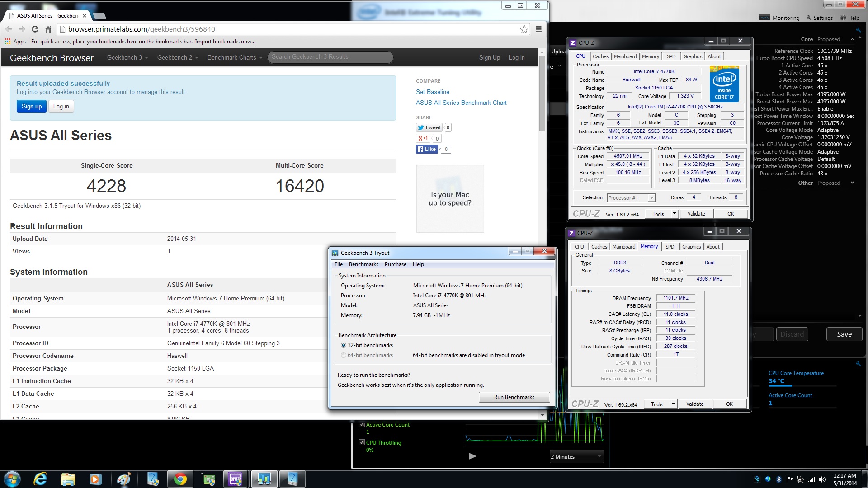Open XTU Settings wrench in top bar
The width and height of the screenshot is (868, 488).
pos(819,18)
